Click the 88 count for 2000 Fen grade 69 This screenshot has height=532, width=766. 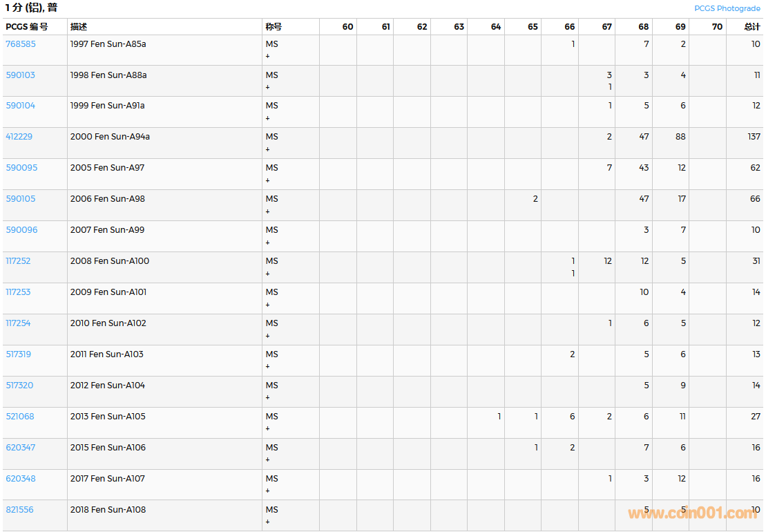click(x=680, y=137)
